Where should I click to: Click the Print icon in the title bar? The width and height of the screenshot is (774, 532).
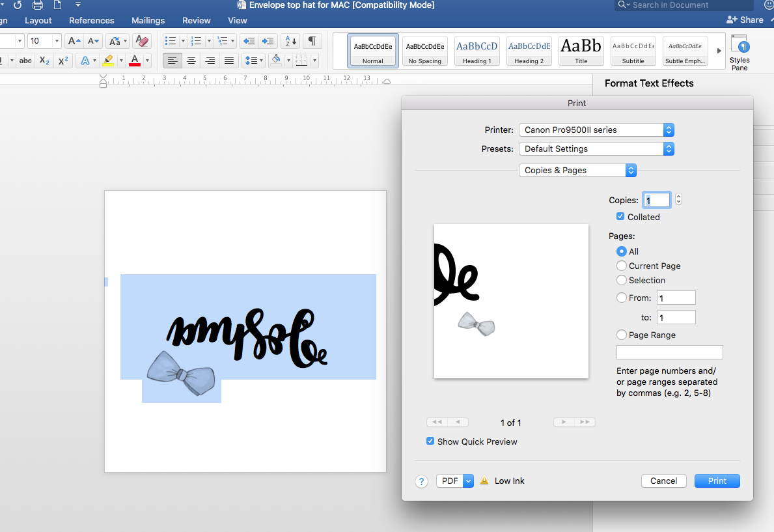pos(38,5)
